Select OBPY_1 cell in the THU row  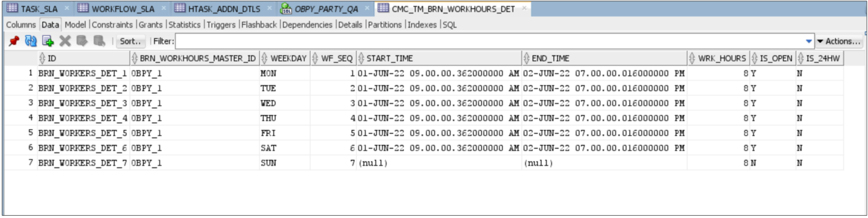(194, 118)
